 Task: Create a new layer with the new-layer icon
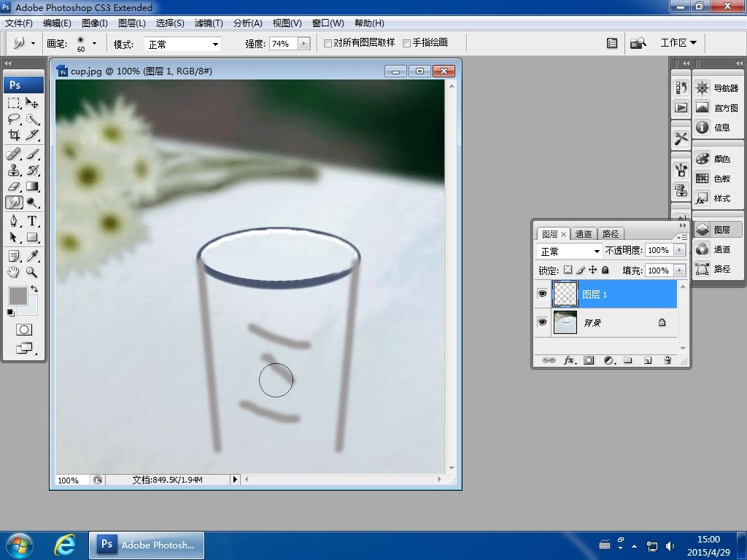[647, 360]
